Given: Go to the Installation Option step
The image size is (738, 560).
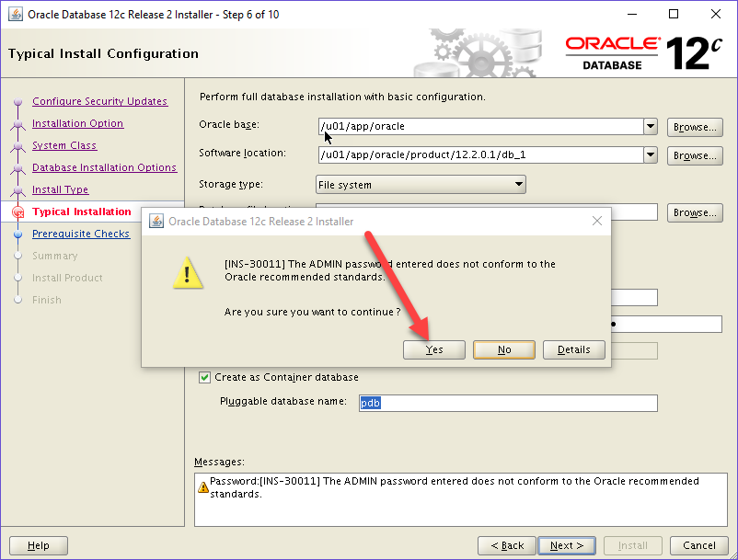Looking at the screenshot, I should click(x=77, y=123).
